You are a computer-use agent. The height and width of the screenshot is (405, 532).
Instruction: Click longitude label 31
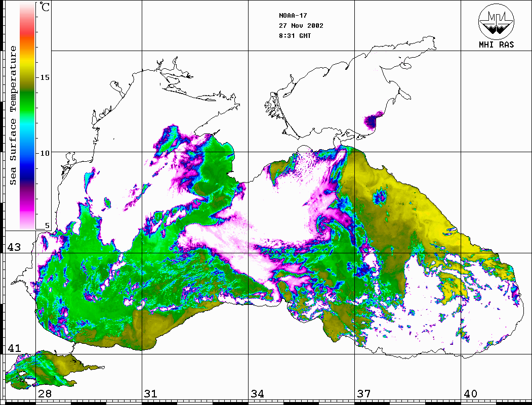click(x=151, y=394)
